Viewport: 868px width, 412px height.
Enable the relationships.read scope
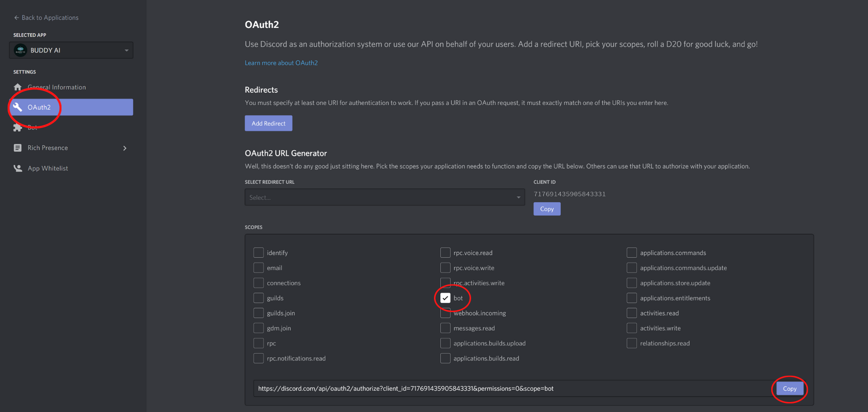click(632, 343)
